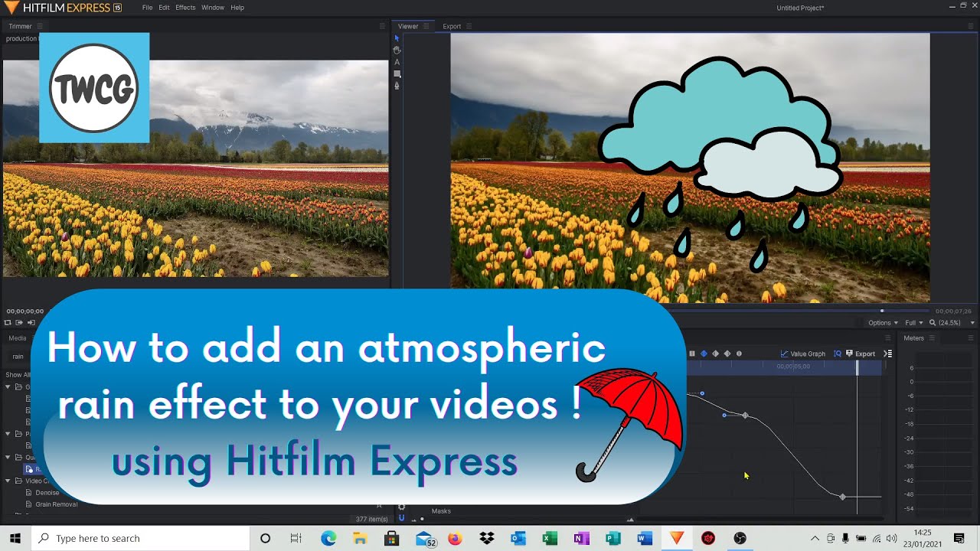Open the File menu
Screen dimensions: 980x551
click(147, 8)
